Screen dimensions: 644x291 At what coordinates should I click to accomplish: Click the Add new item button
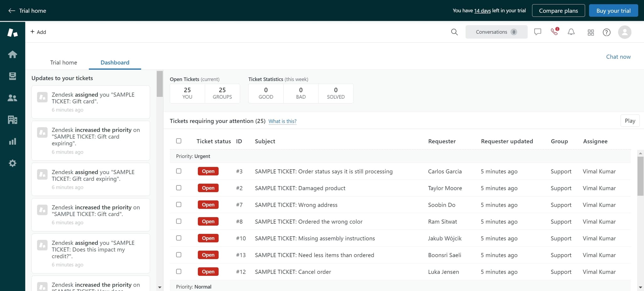pyautogui.click(x=38, y=32)
